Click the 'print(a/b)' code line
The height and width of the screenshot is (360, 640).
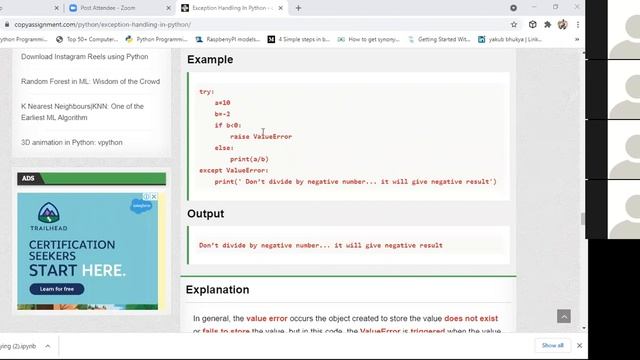249,159
